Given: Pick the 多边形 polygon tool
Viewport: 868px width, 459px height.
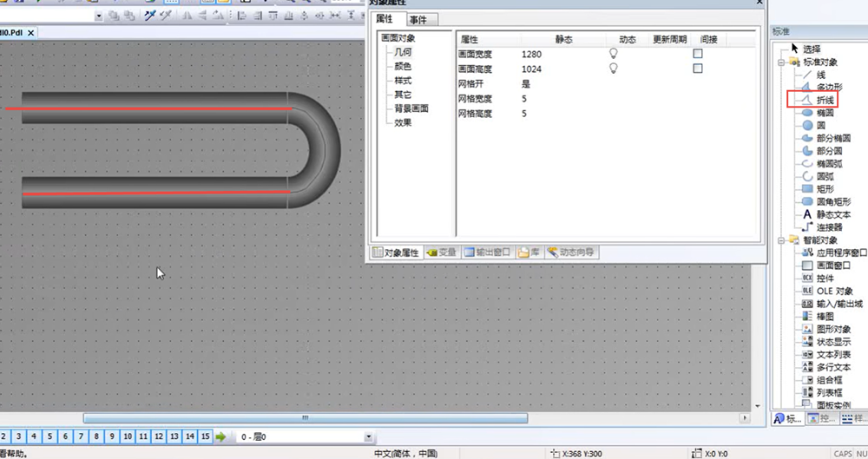Looking at the screenshot, I should pyautogui.click(x=829, y=88).
